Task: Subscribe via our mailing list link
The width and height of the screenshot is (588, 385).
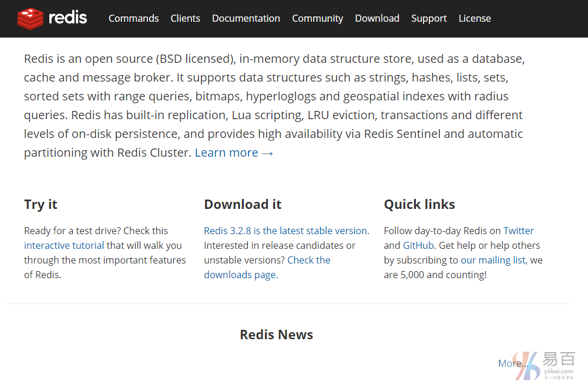Action: (x=493, y=260)
